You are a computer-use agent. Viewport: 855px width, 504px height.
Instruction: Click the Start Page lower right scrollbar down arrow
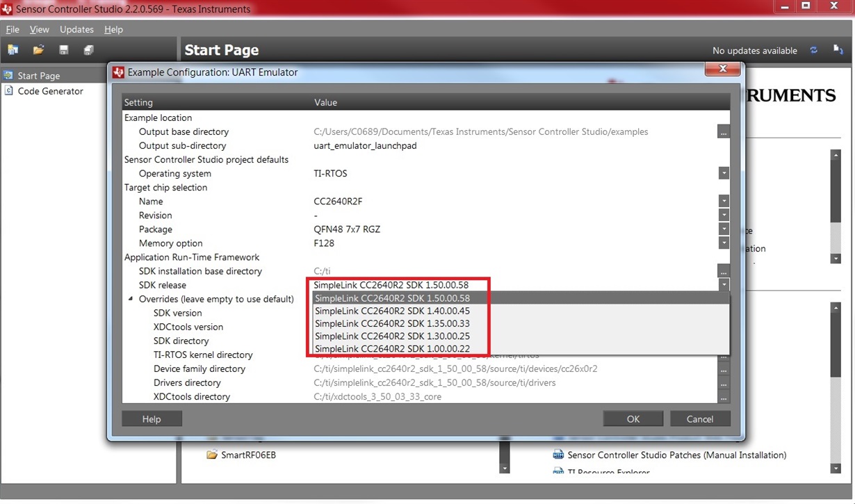(836, 469)
